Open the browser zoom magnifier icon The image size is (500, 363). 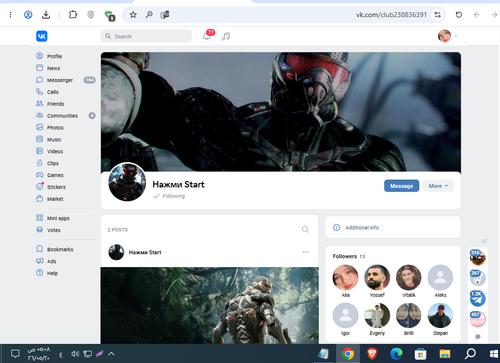[149, 15]
